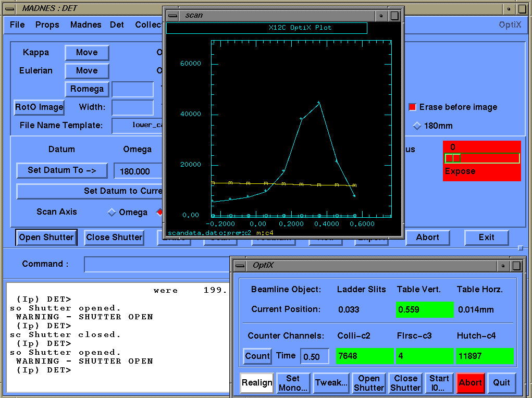Open the OptiX window menu icon
The width and height of the screenshot is (532, 398).
pos(240,266)
